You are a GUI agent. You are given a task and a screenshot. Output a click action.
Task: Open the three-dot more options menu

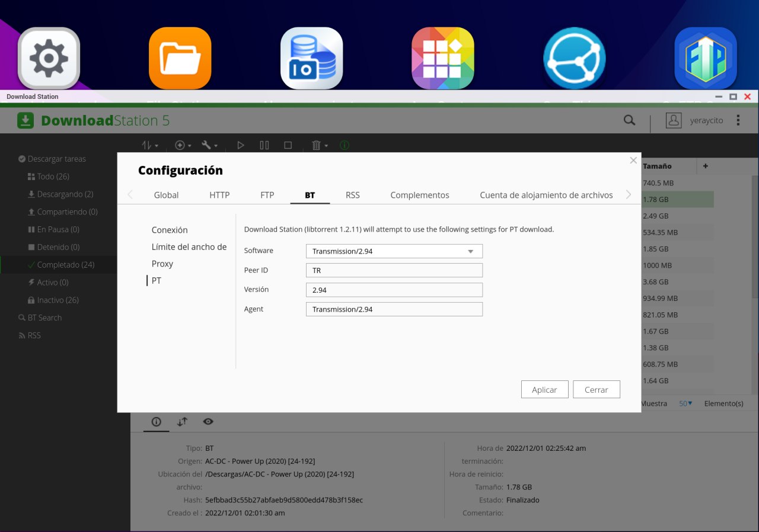[x=738, y=120]
